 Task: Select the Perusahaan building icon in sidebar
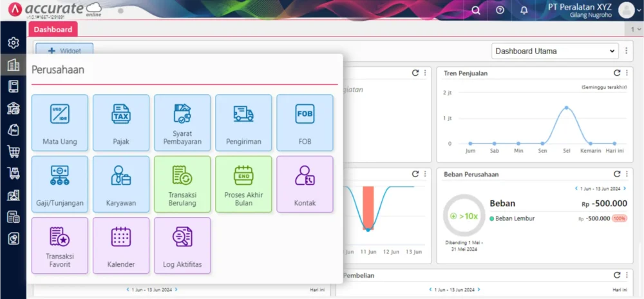pos(13,64)
